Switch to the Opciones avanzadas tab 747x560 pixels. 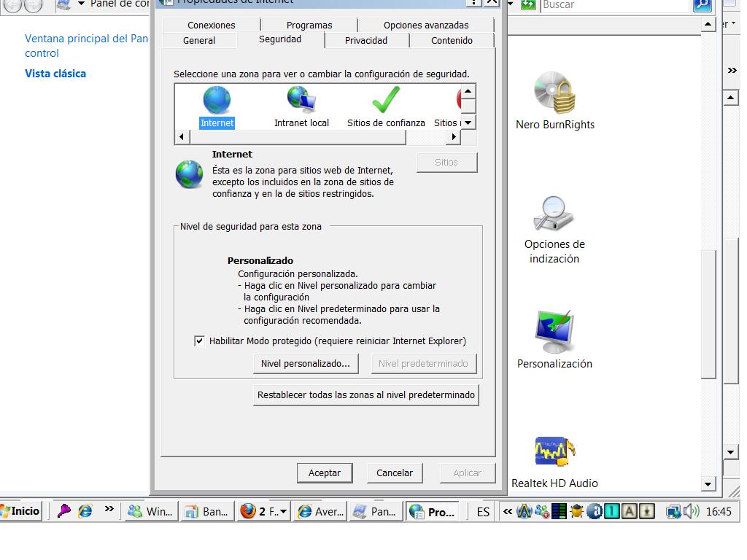(426, 25)
